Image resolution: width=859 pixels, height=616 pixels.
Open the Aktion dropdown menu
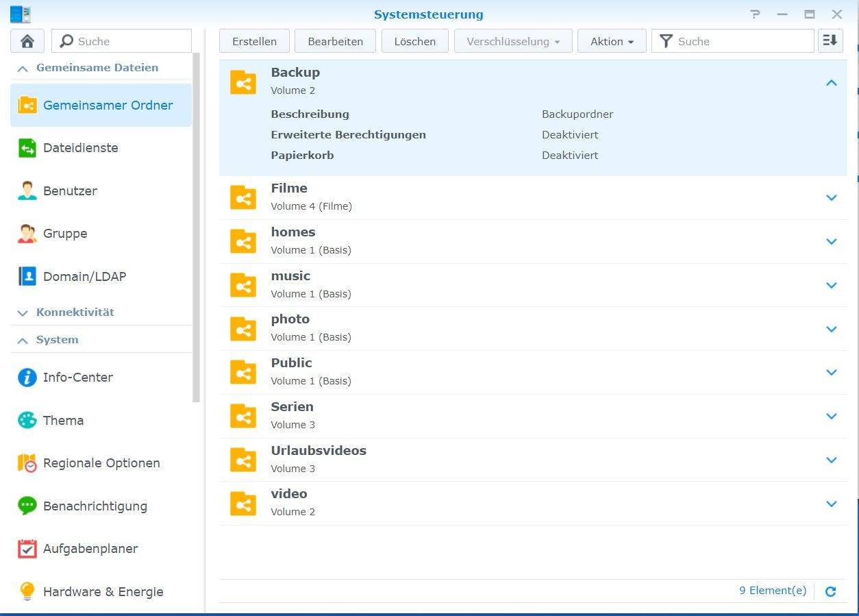pos(611,41)
